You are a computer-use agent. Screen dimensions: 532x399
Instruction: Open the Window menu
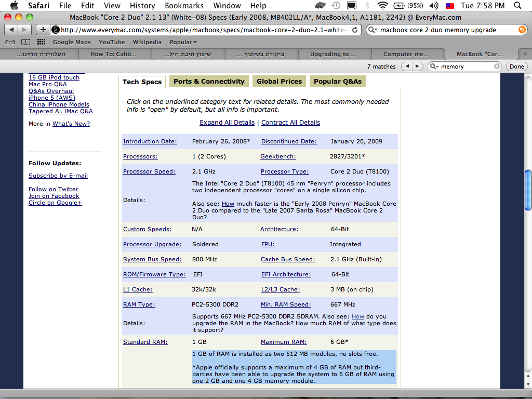click(227, 5)
